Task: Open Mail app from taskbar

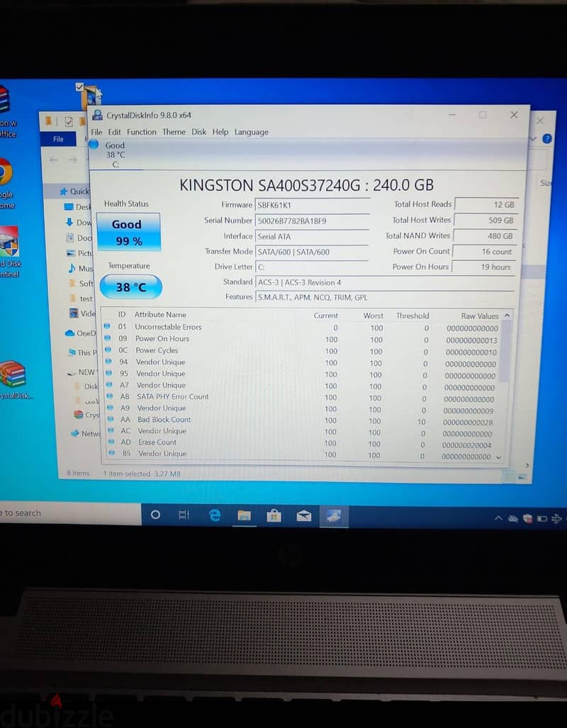Action: pyautogui.click(x=304, y=516)
